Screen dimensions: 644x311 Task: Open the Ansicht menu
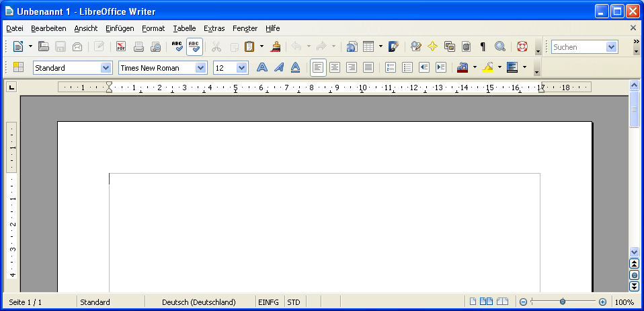pyautogui.click(x=86, y=28)
